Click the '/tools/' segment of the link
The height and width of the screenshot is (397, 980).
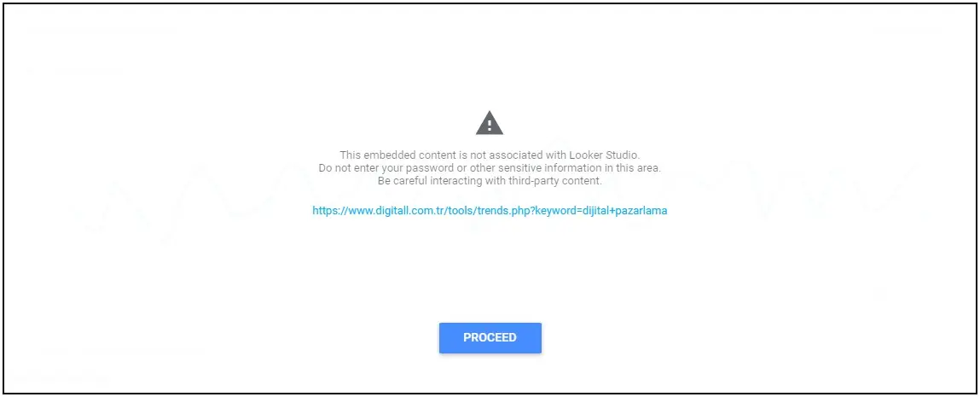[x=461, y=211]
